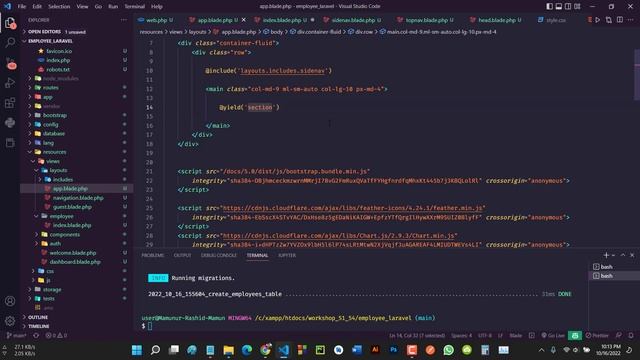Click the green status bar icon
Image resolution: width=640 pixels, height=360 pixels.
575,336
